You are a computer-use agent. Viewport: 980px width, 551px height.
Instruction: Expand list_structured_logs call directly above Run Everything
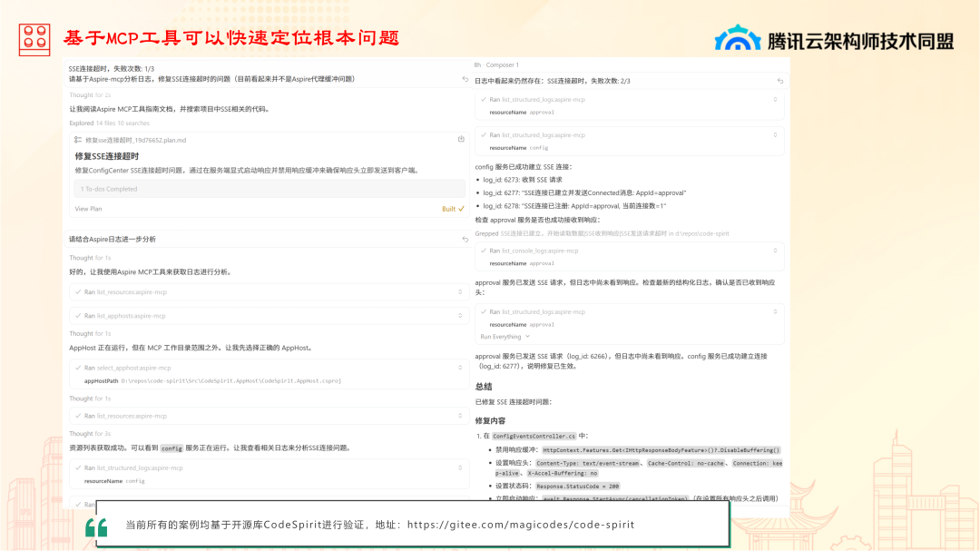pyautogui.click(x=776, y=311)
